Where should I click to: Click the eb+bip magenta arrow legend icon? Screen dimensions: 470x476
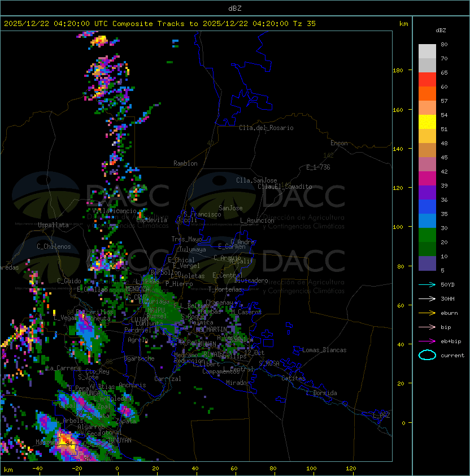(427, 341)
